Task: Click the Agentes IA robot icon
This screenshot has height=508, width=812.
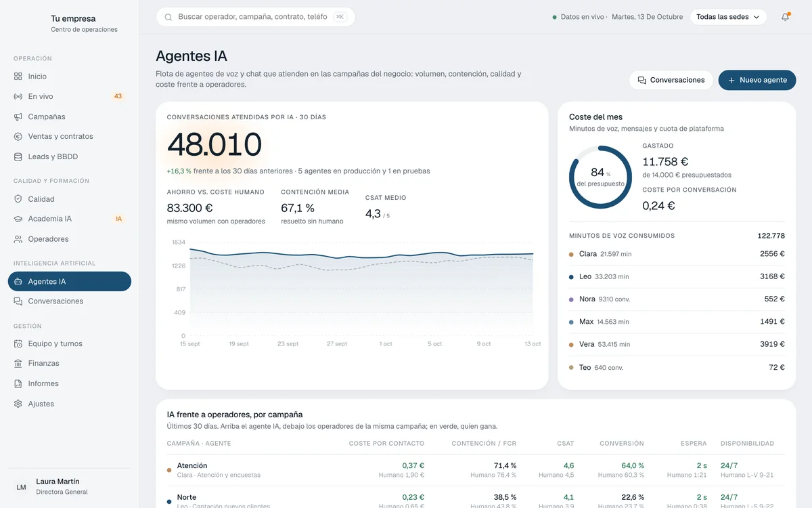Action: point(18,282)
